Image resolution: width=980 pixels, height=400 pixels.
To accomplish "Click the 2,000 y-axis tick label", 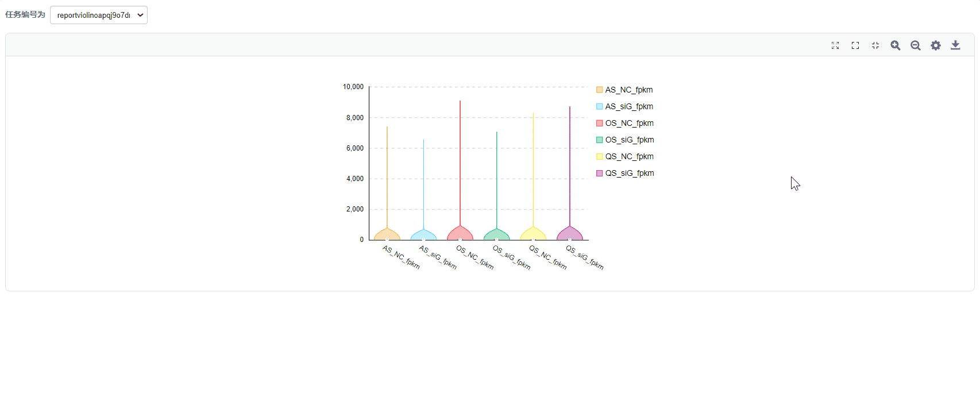I will point(355,209).
